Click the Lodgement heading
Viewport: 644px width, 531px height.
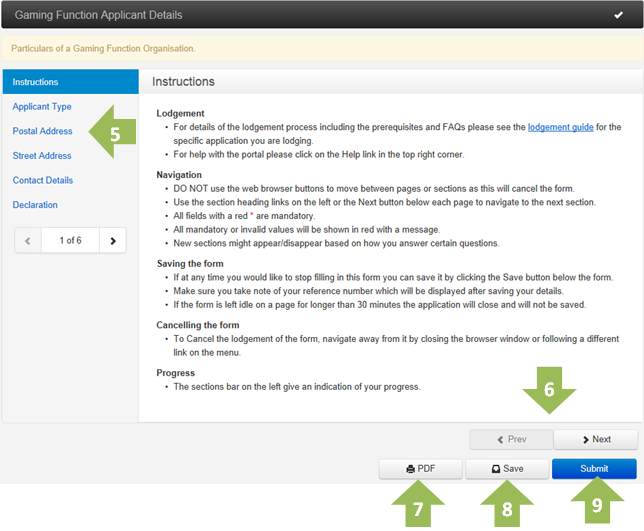tap(180, 113)
